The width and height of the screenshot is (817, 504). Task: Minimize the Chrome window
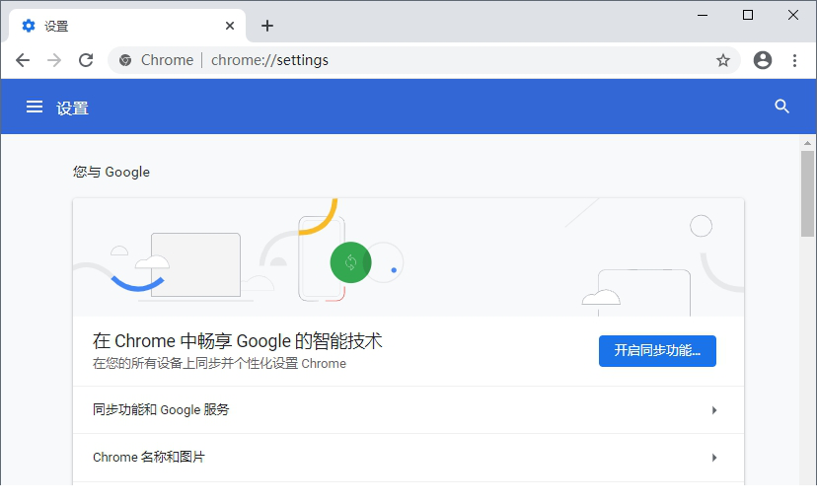703,15
